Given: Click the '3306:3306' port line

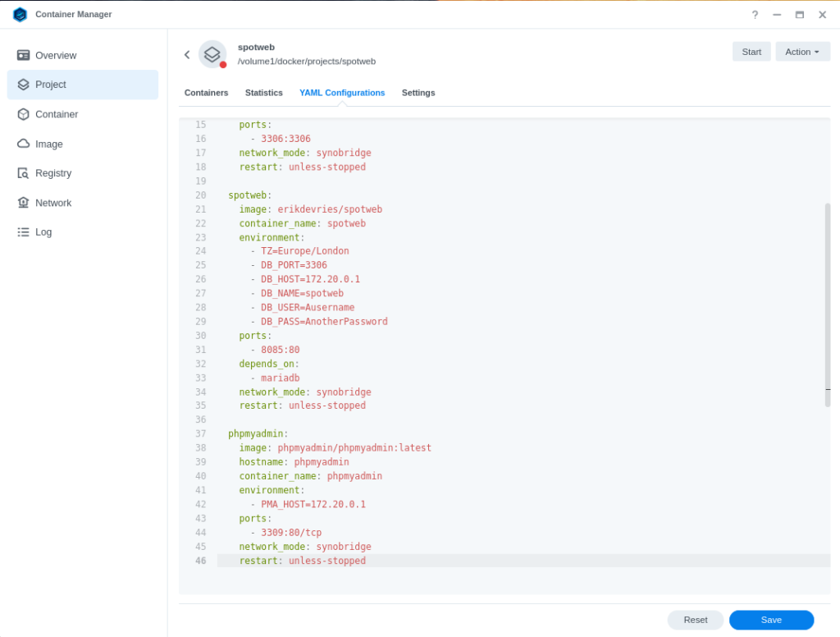Looking at the screenshot, I should click(x=285, y=139).
